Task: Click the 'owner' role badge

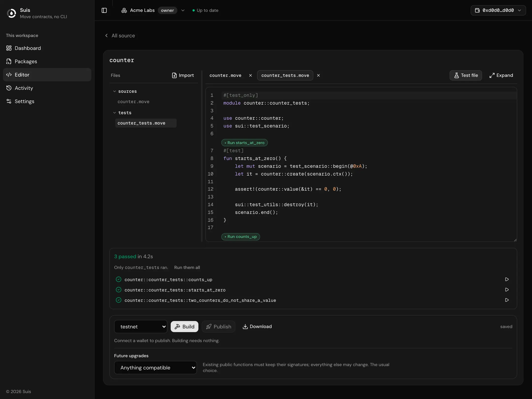Action: pos(167,10)
